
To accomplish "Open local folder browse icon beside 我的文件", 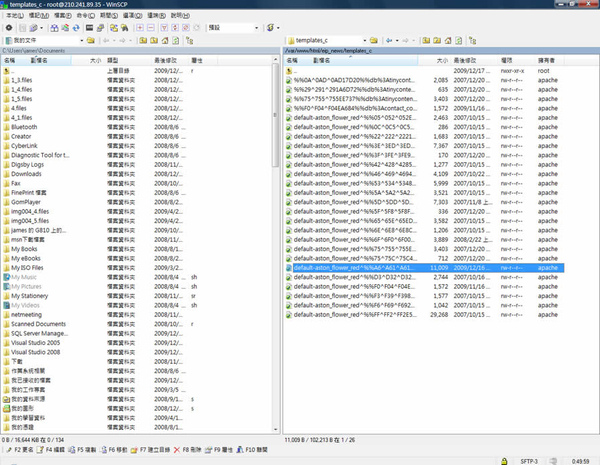I will (x=91, y=40).
